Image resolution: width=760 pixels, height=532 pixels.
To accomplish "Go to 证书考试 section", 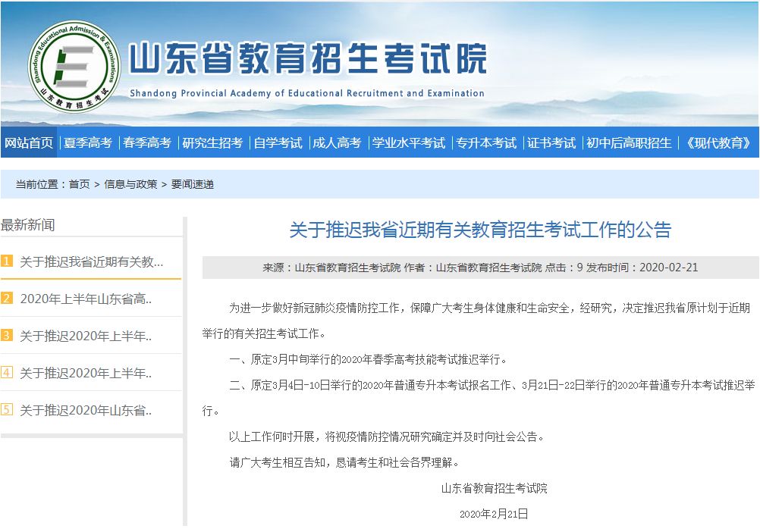I will (551, 142).
